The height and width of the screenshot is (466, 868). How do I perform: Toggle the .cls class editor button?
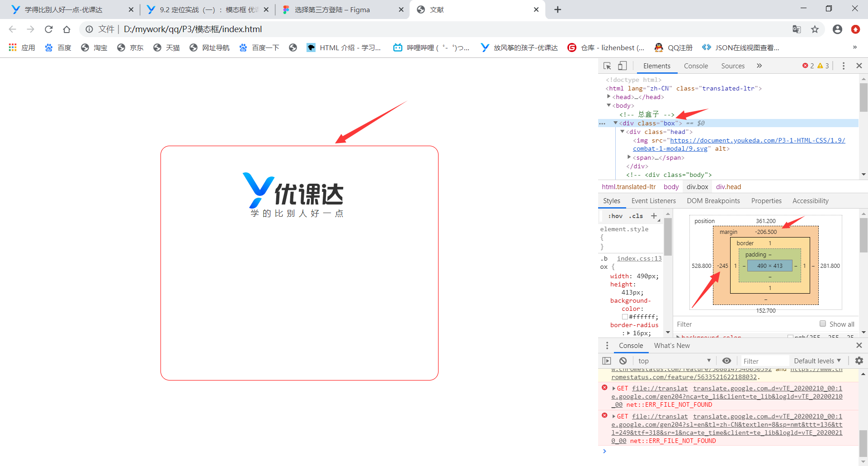[x=636, y=216]
